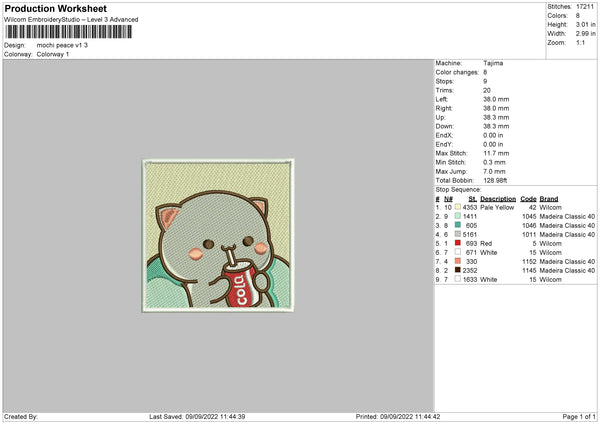Click the Code column header
Screen dimensions: 600x424
[528, 199]
